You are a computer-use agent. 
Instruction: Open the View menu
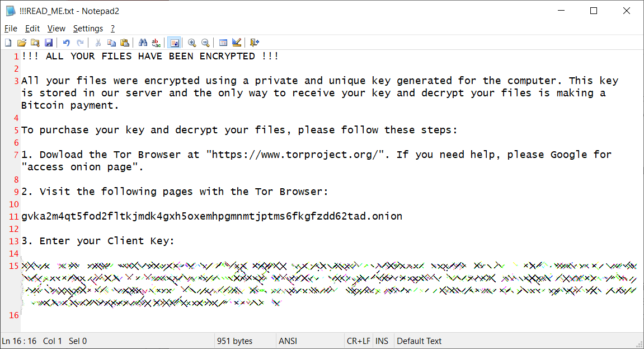point(57,28)
